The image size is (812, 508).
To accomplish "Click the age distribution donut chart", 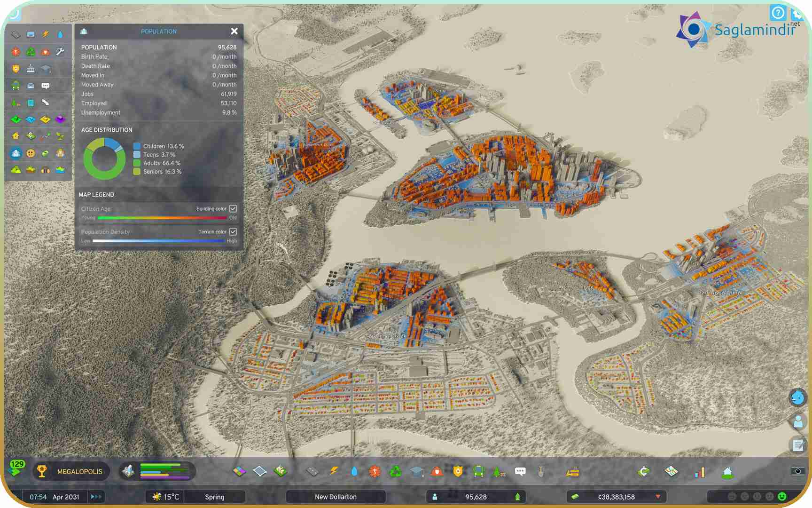I will coord(104,159).
